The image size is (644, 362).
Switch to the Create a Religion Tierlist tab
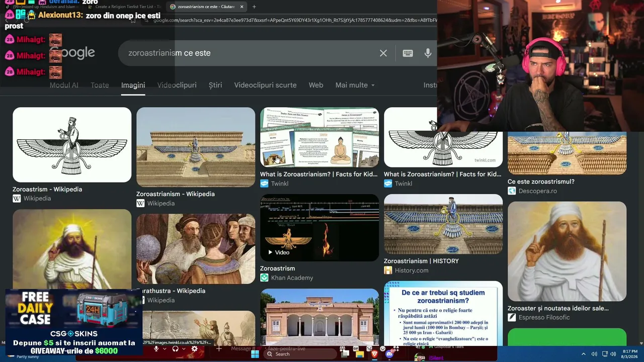coord(126,7)
